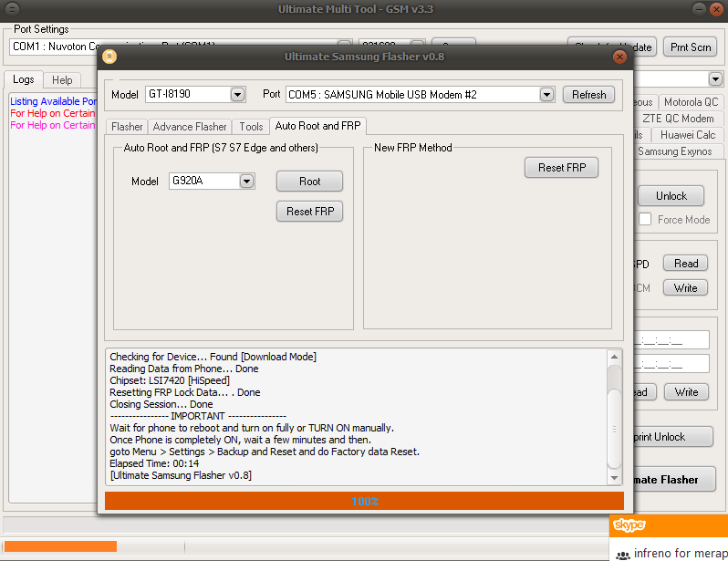Image resolution: width=728 pixels, height=561 pixels.
Task: Click the Ultimate Flasher button
Action: pyautogui.click(x=673, y=479)
